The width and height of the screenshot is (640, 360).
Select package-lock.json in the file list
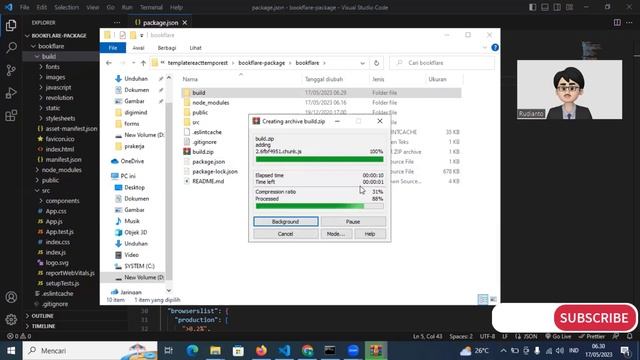coord(215,171)
